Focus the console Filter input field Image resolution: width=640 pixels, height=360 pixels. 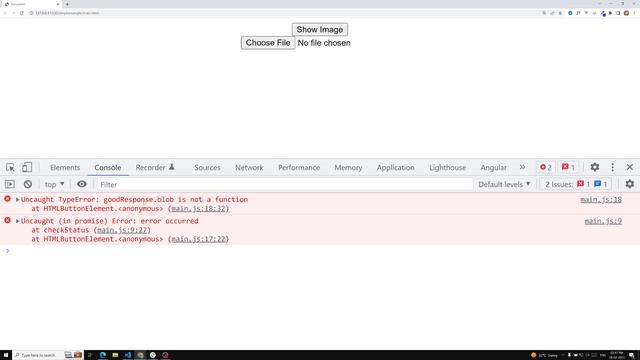click(x=285, y=184)
